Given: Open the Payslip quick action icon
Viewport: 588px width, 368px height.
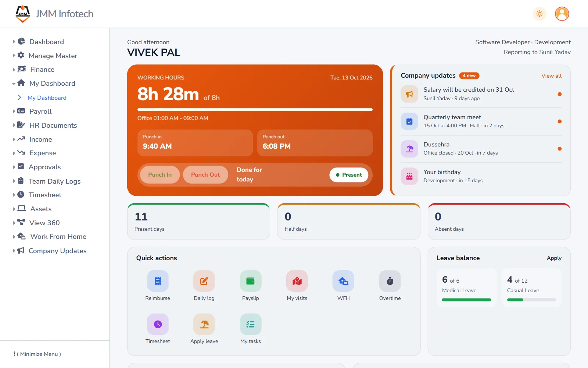Looking at the screenshot, I should (x=251, y=281).
